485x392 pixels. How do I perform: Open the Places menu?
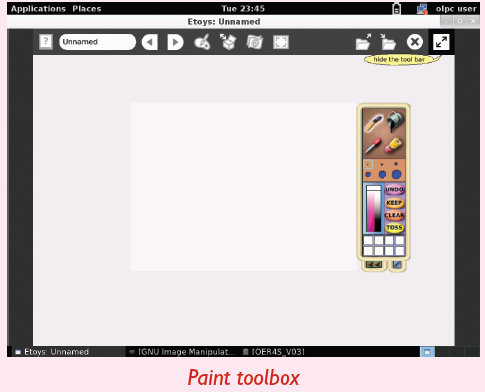click(x=87, y=9)
